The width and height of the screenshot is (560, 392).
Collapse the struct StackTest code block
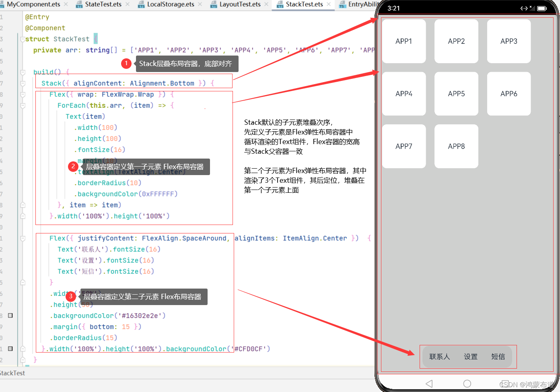23,39
